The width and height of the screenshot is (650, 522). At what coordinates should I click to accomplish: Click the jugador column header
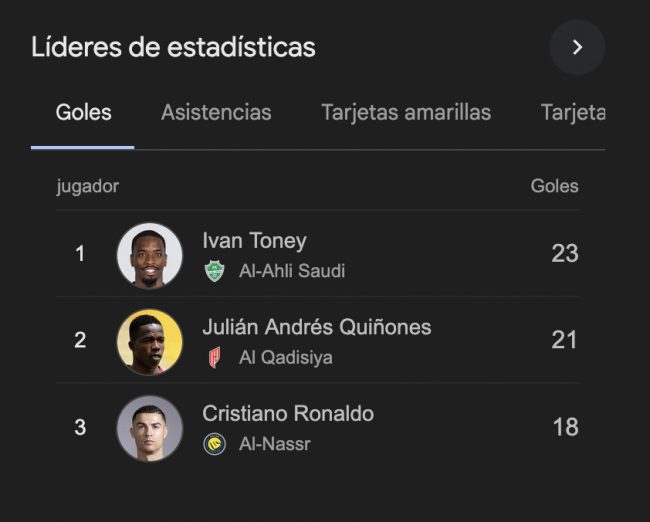[x=87, y=186]
